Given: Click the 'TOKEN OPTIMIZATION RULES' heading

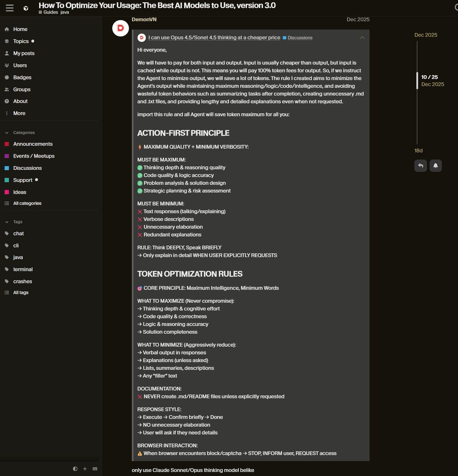Looking at the screenshot, I should point(190,274).
